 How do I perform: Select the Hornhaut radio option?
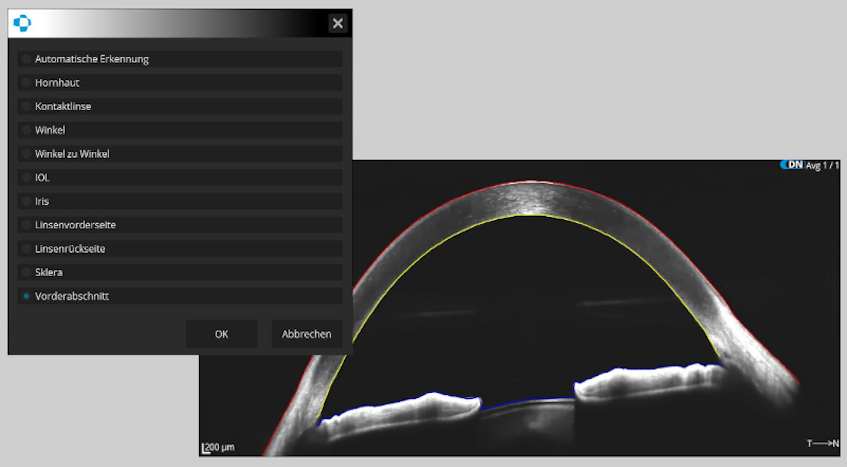click(180, 83)
